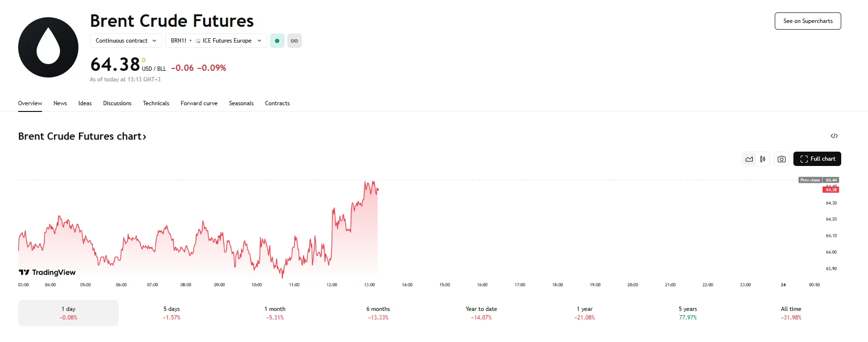Screen dimensions: 868x342
Task: Click the 13:00 time axis label
Action: [369, 285]
